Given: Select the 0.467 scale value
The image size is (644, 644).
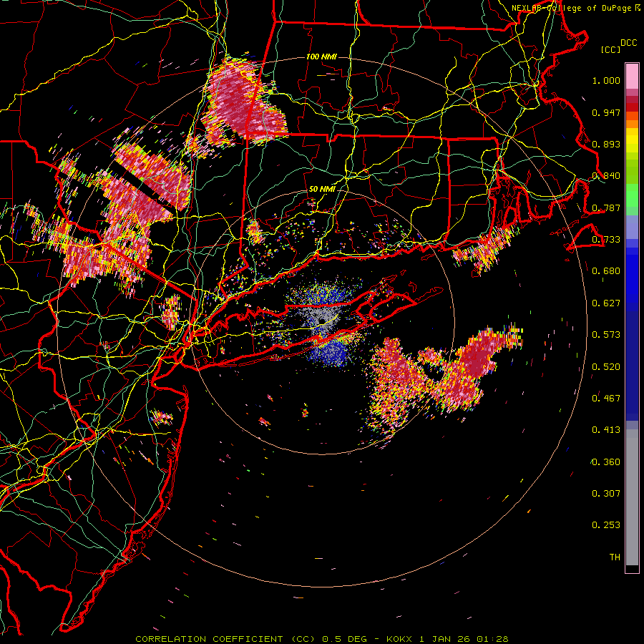Looking at the screenshot, I should pos(606,398).
